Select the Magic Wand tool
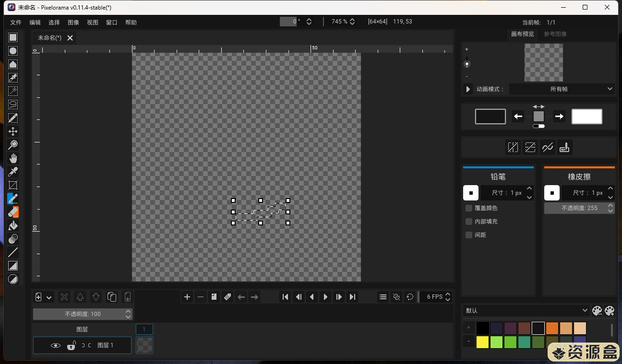Image resolution: width=622 pixels, height=364 pixels. 13,91
